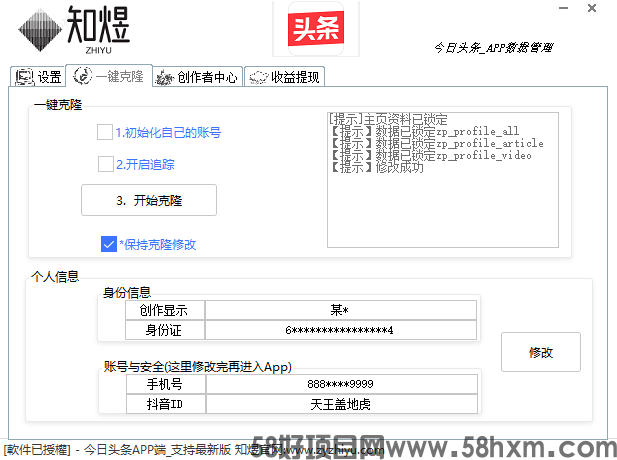Screen dimensions: 617x460
Task: Switch to the 一键克隆 tab
Action: (x=109, y=76)
